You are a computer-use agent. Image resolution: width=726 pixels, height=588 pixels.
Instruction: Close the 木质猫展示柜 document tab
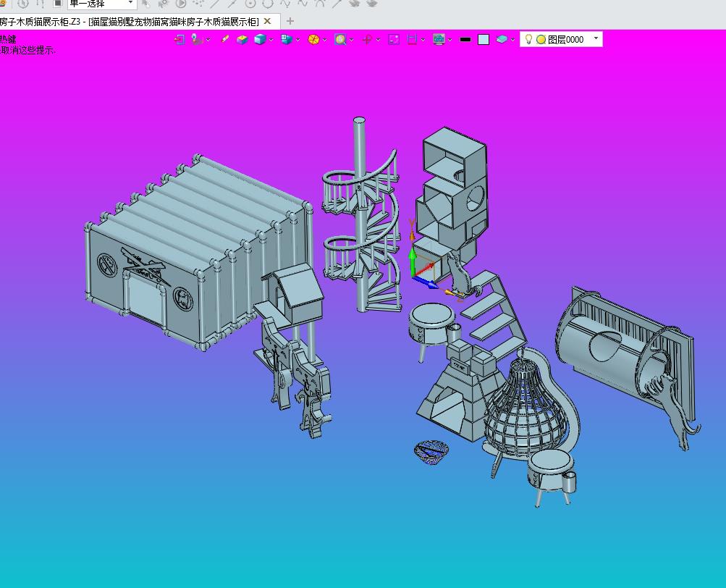267,21
